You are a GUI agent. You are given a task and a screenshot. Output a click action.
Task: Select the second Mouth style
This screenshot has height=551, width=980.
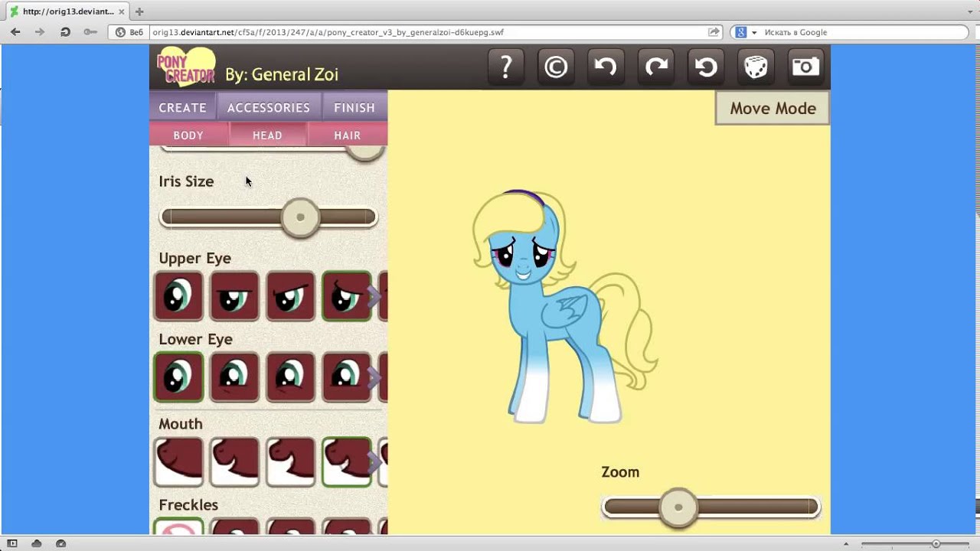pyautogui.click(x=234, y=462)
